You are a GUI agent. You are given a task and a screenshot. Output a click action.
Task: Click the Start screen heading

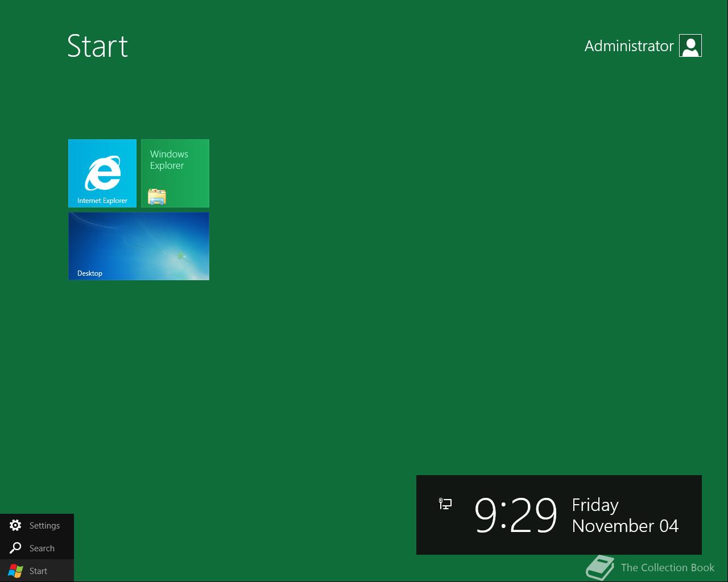tap(98, 46)
